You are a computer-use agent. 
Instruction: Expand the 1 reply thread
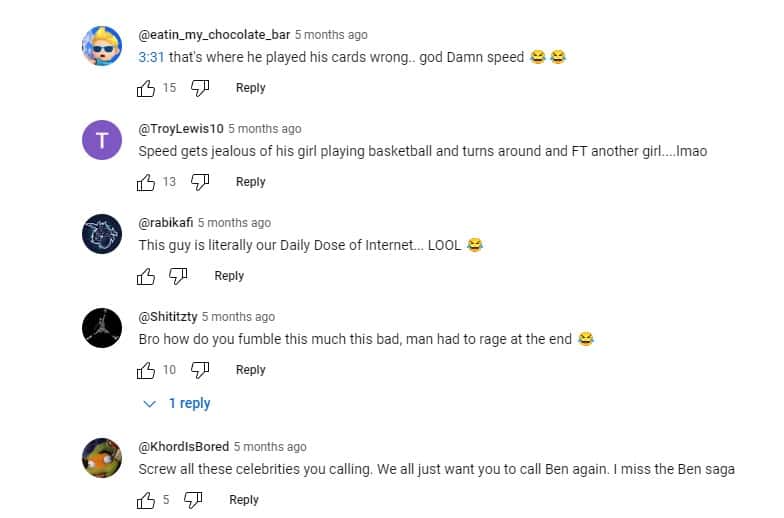[x=178, y=404]
